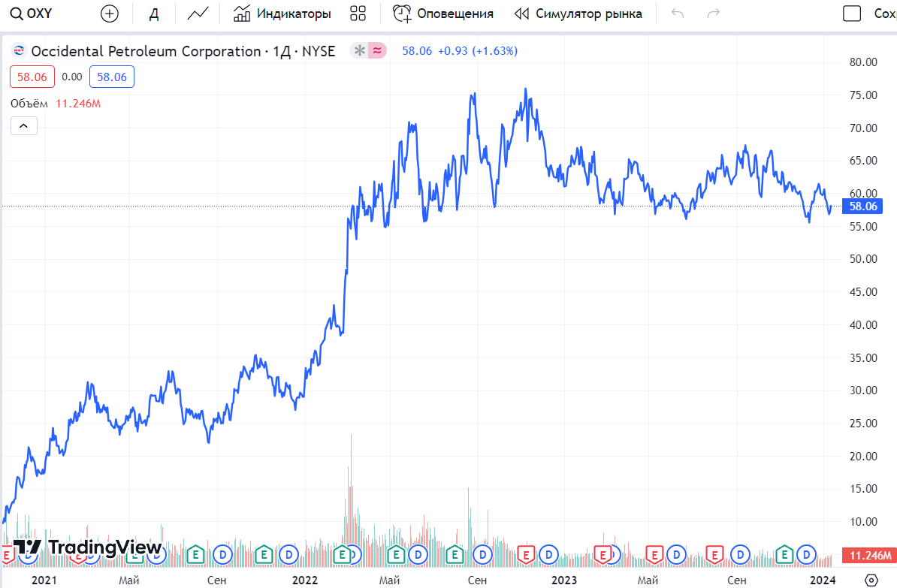The image size is (897, 588).
Task: Collapse the indicator legend chevron
Action: click(24, 126)
